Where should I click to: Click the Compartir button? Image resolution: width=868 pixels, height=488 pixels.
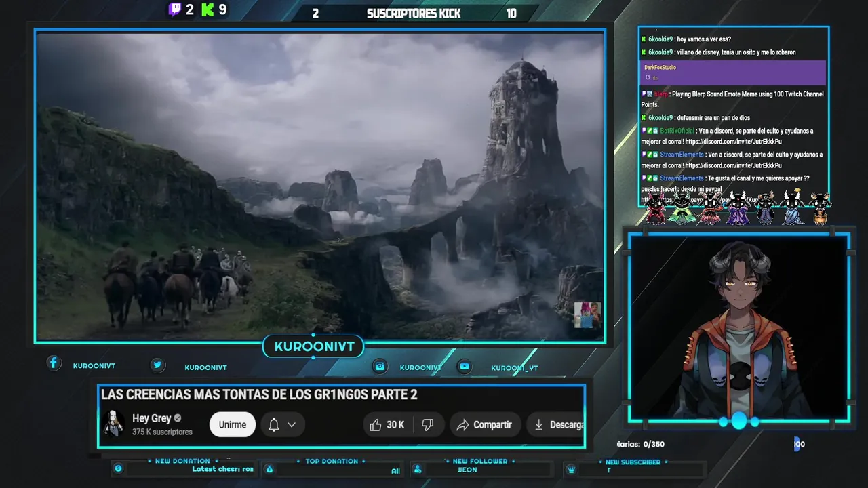tap(484, 425)
